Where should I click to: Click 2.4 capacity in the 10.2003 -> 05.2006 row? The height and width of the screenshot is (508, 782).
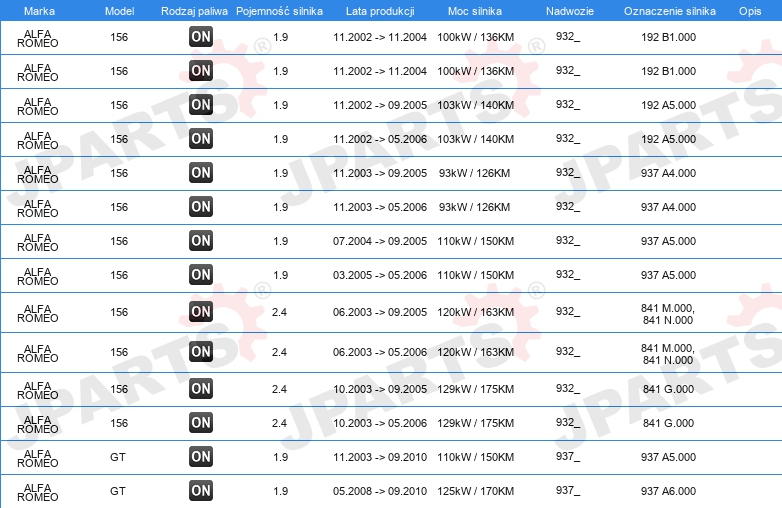click(279, 423)
